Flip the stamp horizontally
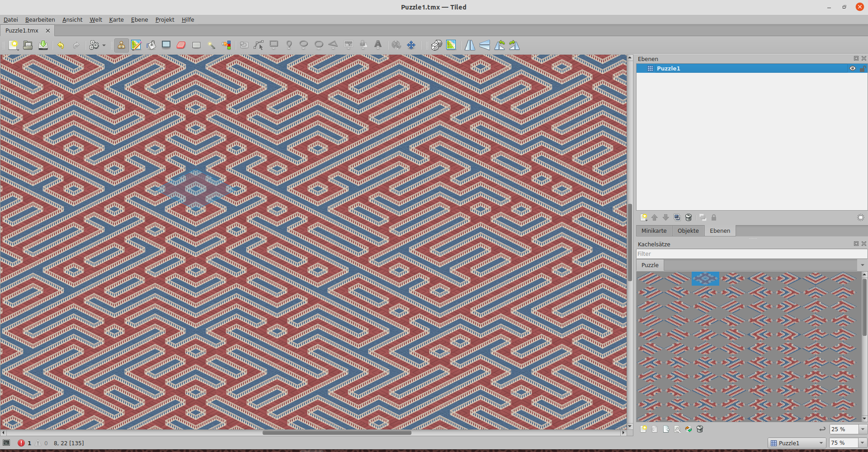Image resolution: width=868 pixels, height=452 pixels. pyautogui.click(x=470, y=45)
